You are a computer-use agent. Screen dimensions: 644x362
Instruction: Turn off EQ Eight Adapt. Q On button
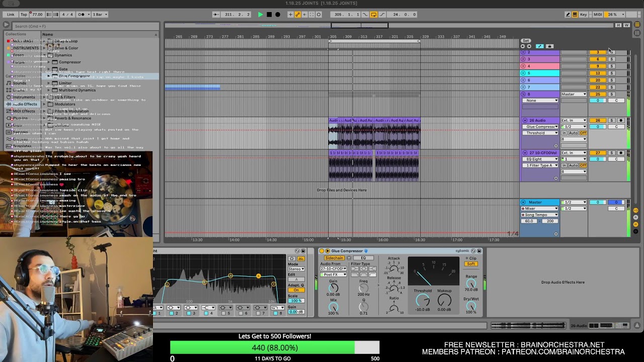click(296, 290)
